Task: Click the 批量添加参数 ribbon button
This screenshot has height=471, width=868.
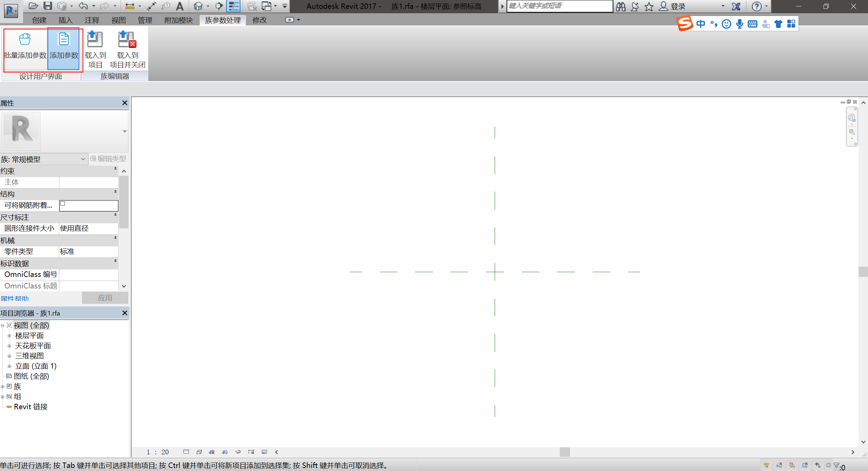Action: (x=25, y=47)
